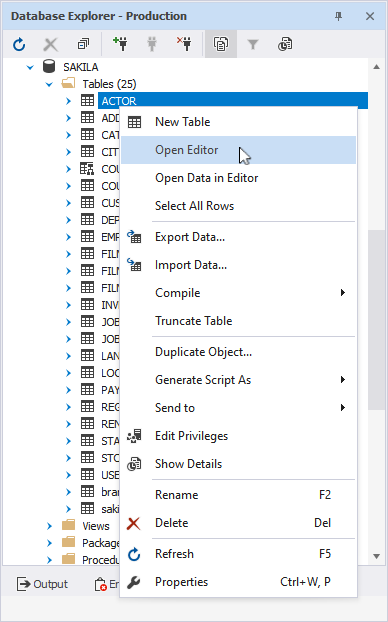Click the Import Data icon in menu
This screenshot has width=388, height=622.
(134, 265)
